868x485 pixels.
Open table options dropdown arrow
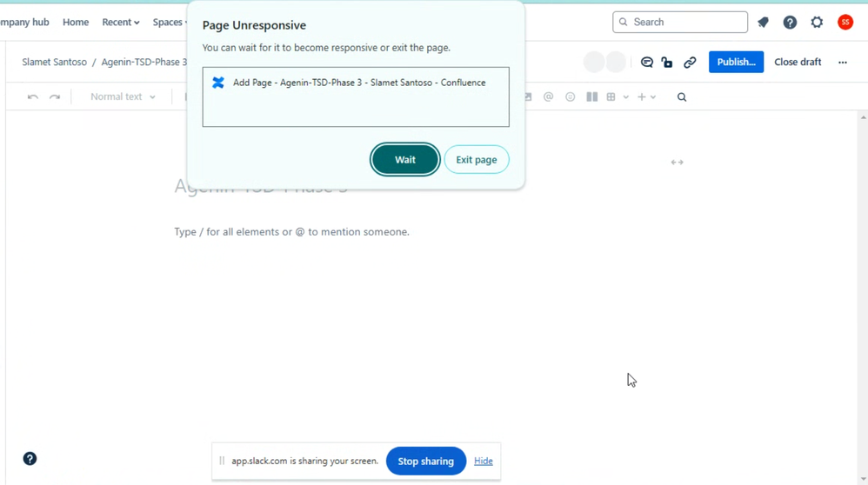click(x=625, y=97)
